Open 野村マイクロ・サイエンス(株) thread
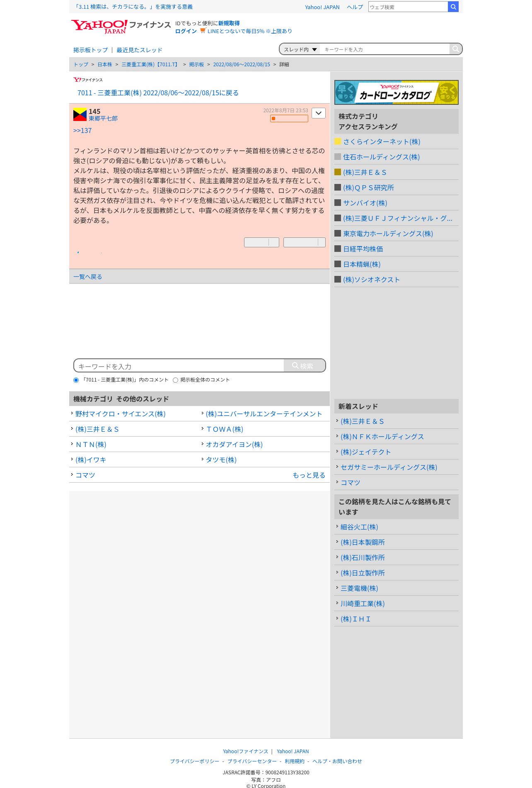Screen dimensions: 532x788 [120, 414]
